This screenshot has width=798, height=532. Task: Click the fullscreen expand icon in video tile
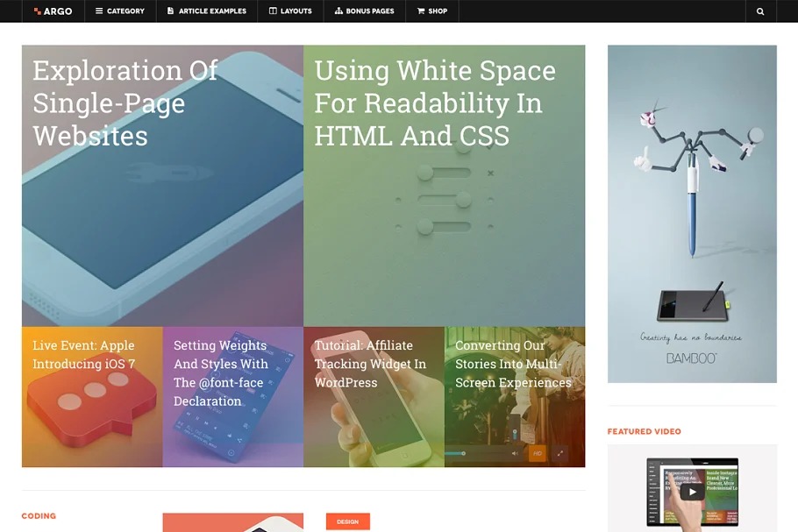tap(559, 453)
